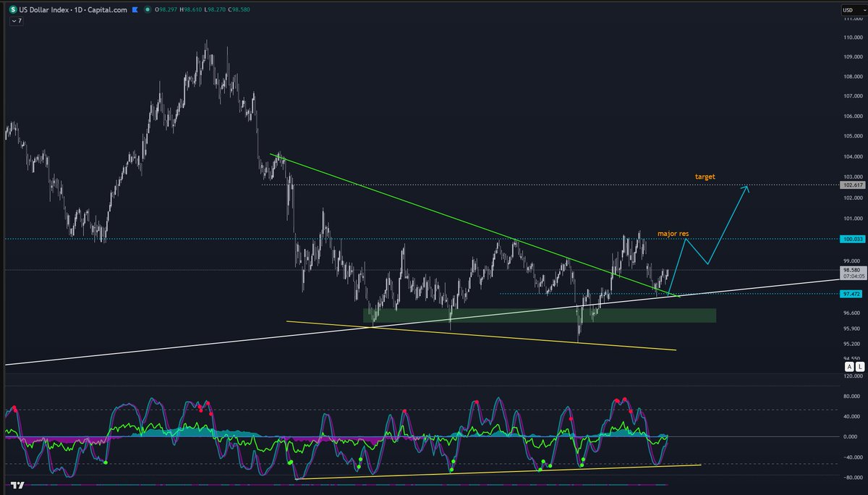This screenshot has width=868, height=495.
Task: Select the green demand zone rectangle
Action: (540, 316)
